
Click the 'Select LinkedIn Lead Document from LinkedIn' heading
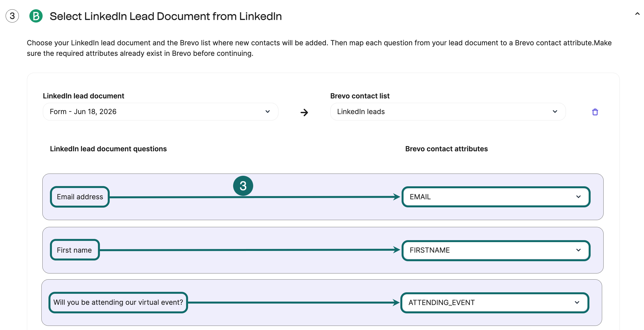click(x=166, y=16)
